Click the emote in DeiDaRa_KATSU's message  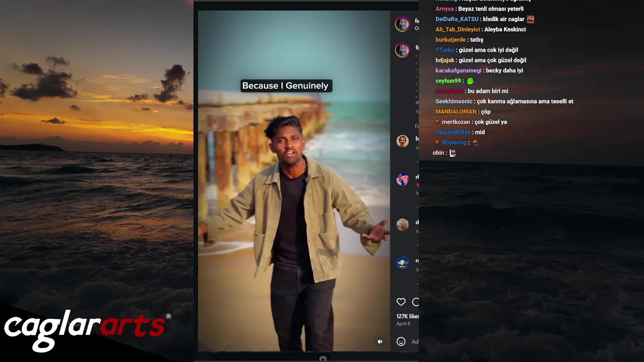[x=530, y=19]
